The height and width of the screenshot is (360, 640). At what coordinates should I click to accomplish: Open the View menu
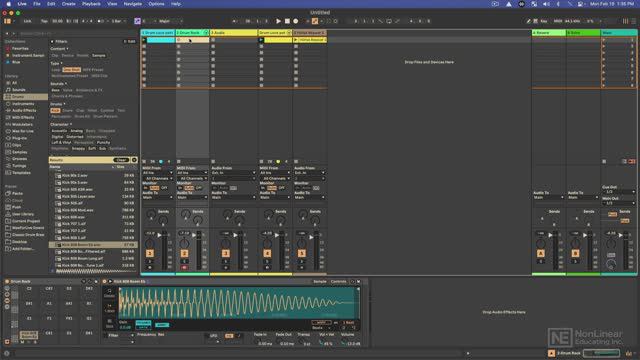coord(112,4)
